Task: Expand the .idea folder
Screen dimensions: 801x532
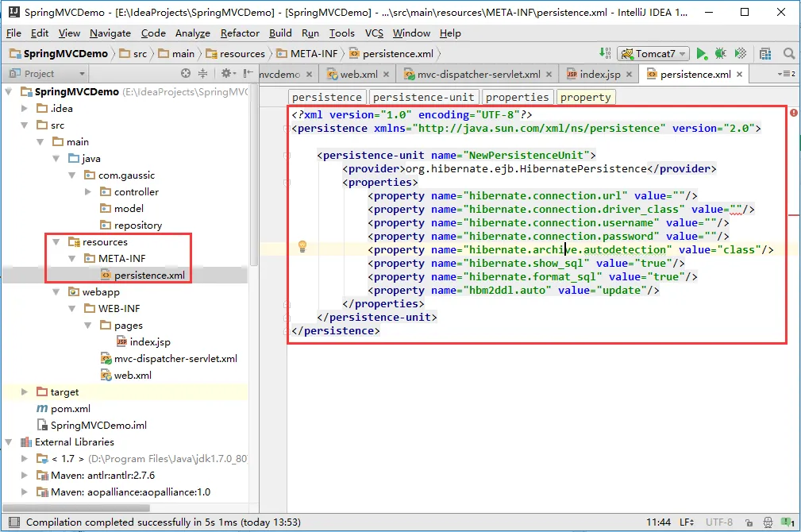Action: click(24, 108)
